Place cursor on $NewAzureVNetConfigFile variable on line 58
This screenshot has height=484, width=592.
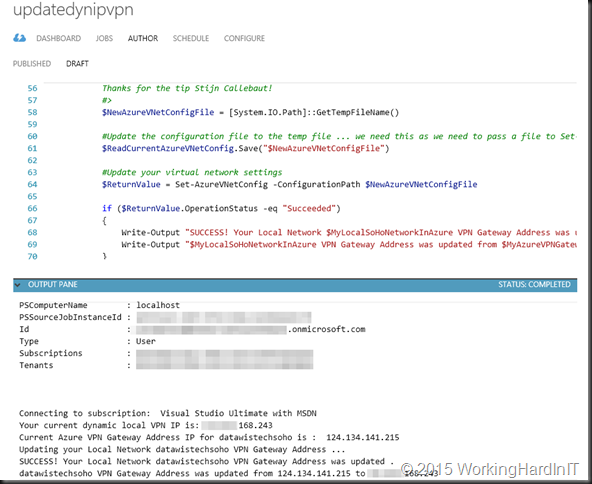[158, 113]
